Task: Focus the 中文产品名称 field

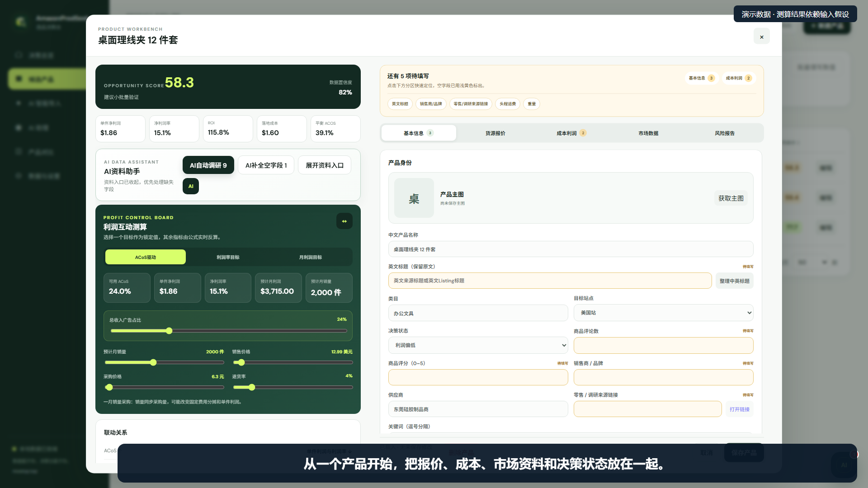Action: 571,249
